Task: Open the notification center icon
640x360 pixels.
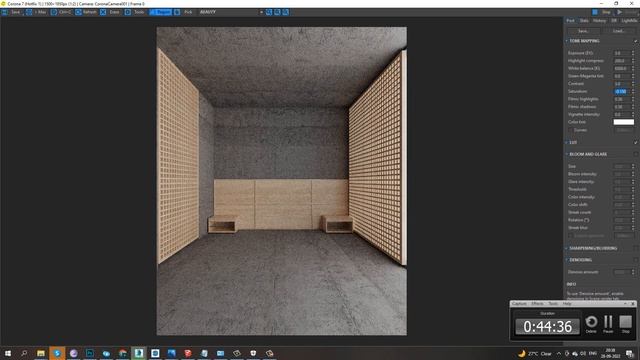Action: 630,354
